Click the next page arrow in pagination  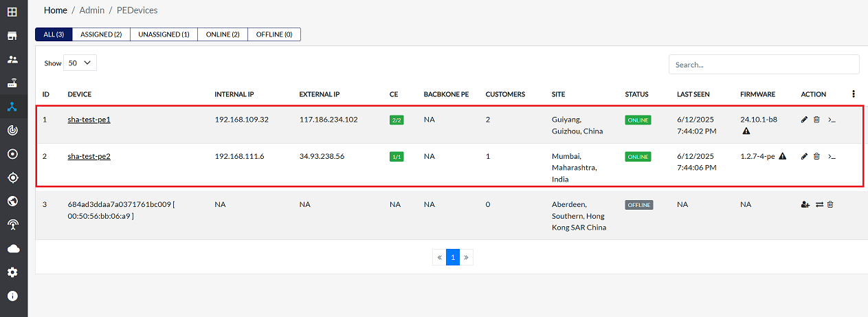click(x=466, y=257)
